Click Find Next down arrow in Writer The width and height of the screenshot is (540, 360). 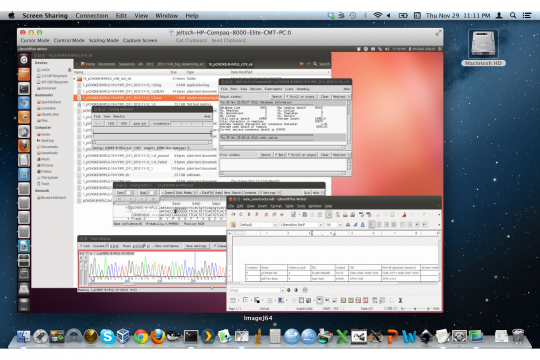coord(289,290)
